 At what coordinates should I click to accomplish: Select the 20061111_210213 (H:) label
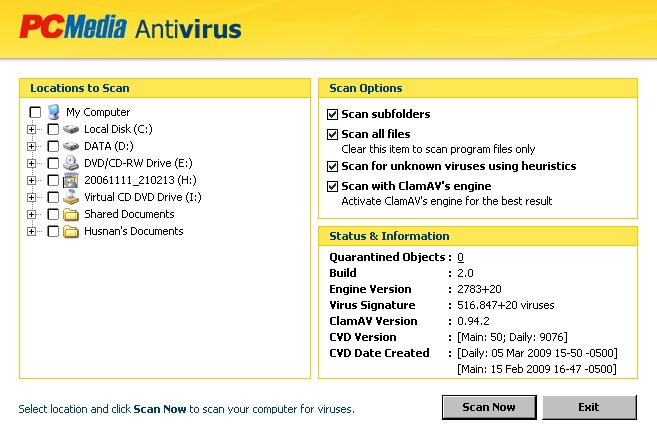tap(140, 180)
